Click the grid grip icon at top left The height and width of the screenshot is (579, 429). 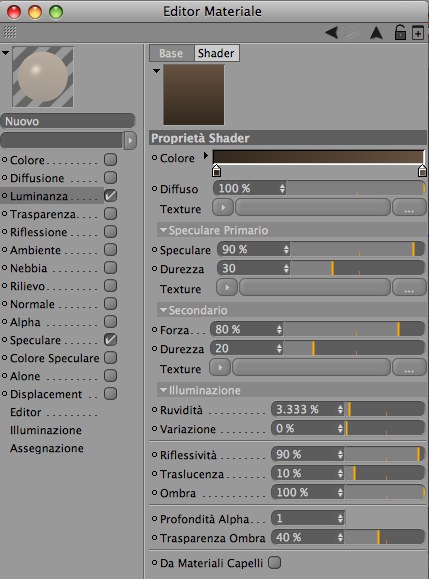[10, 32]
